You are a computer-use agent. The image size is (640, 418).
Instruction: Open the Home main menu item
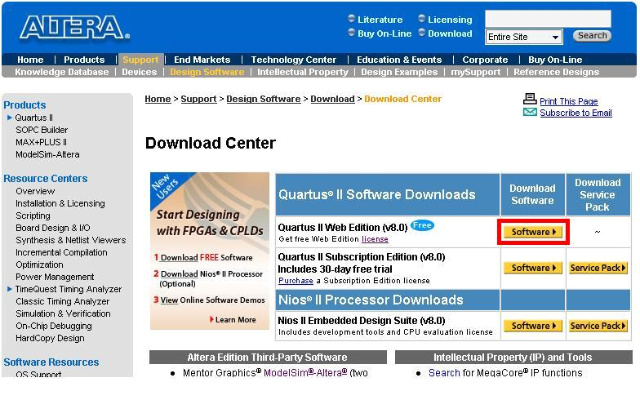pyautogui.click(x=30, y=60)
